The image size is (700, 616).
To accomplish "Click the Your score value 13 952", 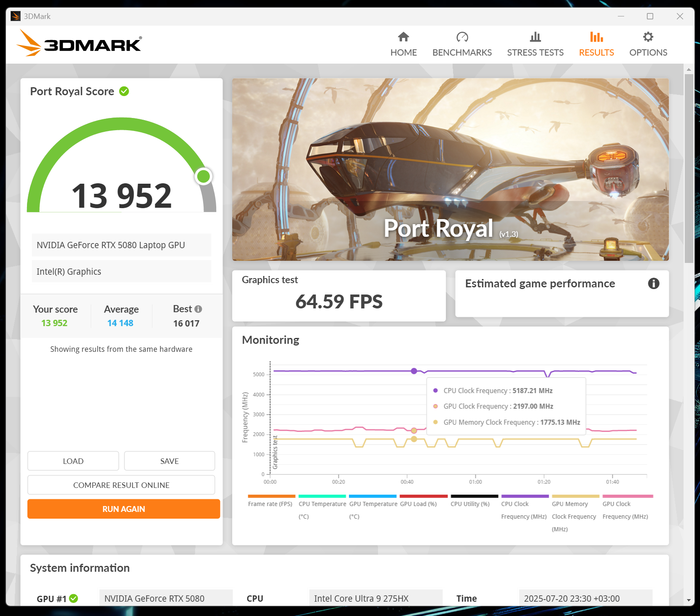I will [54, 323].
